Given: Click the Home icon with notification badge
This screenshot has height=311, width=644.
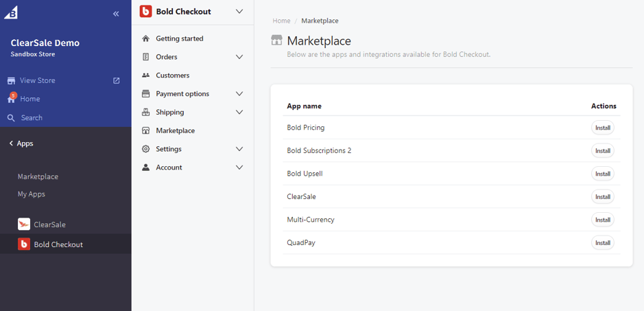Looking at the screenshot, I should (x=12, y=98).
